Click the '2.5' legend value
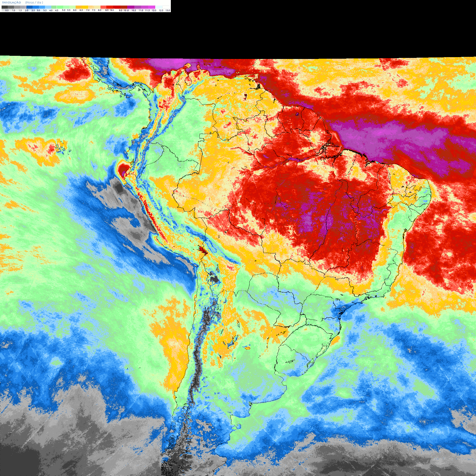476x476 pixels. tap(33, 10)
